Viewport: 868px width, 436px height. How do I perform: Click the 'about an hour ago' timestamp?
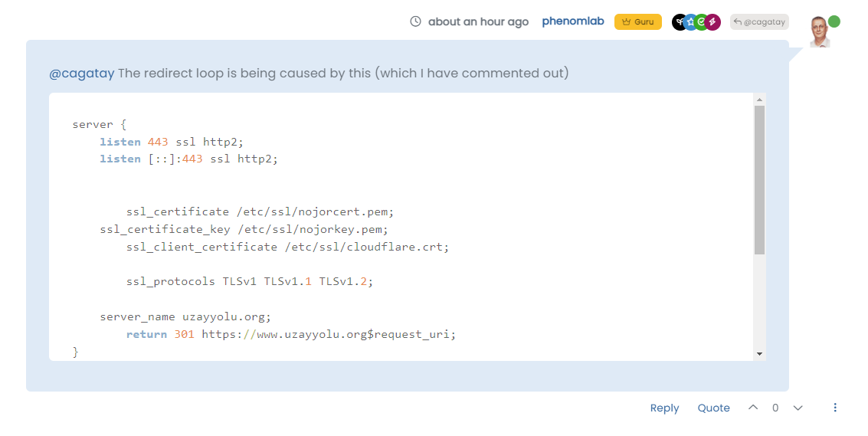click(x=478, y=21)
